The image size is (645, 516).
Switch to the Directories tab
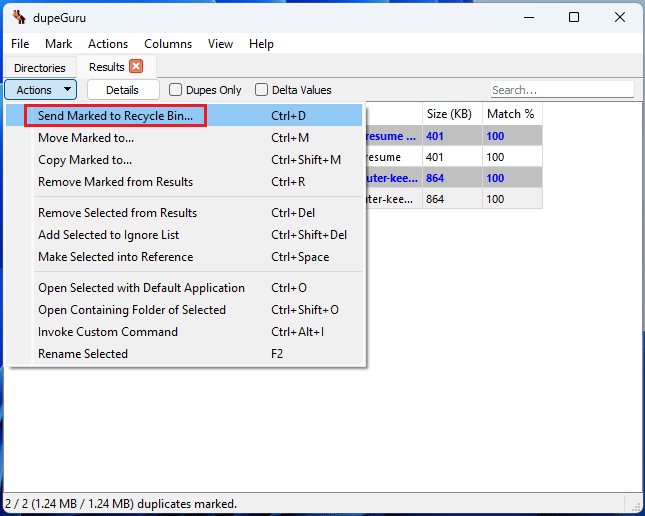pyautogui.click(x=39, y=67)
